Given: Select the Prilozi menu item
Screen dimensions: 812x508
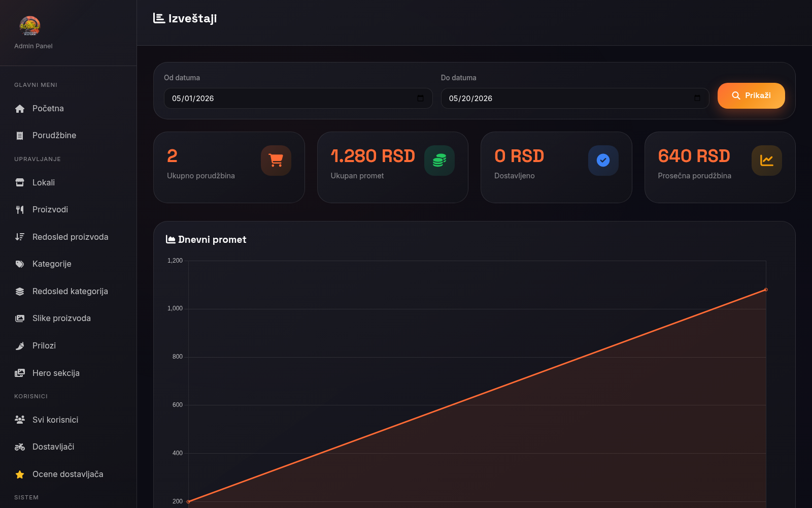Looking at the screenshot, I should 68,346.
